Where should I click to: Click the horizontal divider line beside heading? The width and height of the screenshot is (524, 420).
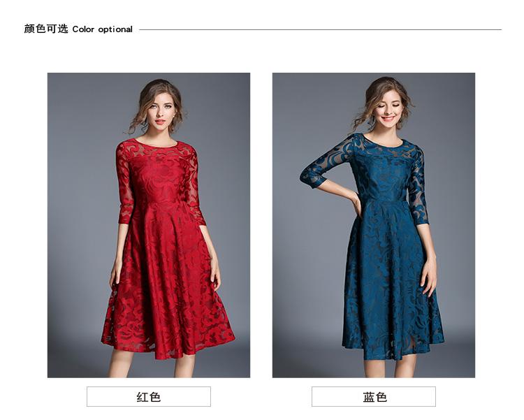click(x=320, y=29)
